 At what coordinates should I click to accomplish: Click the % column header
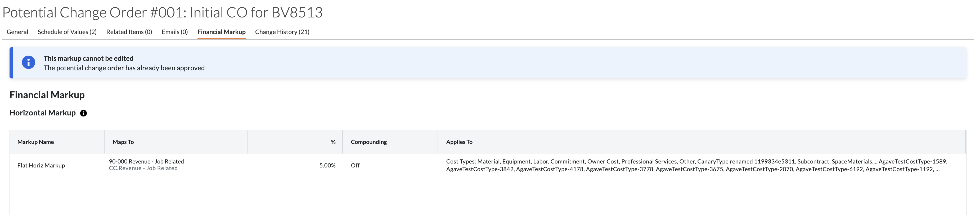click(x=295, y=142)
